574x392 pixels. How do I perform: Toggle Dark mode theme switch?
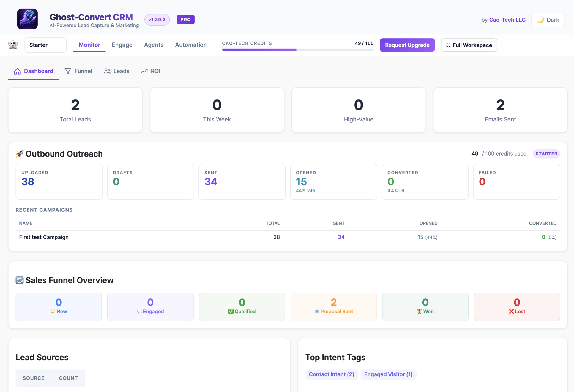pyautogui.click(x=548, y=20)
